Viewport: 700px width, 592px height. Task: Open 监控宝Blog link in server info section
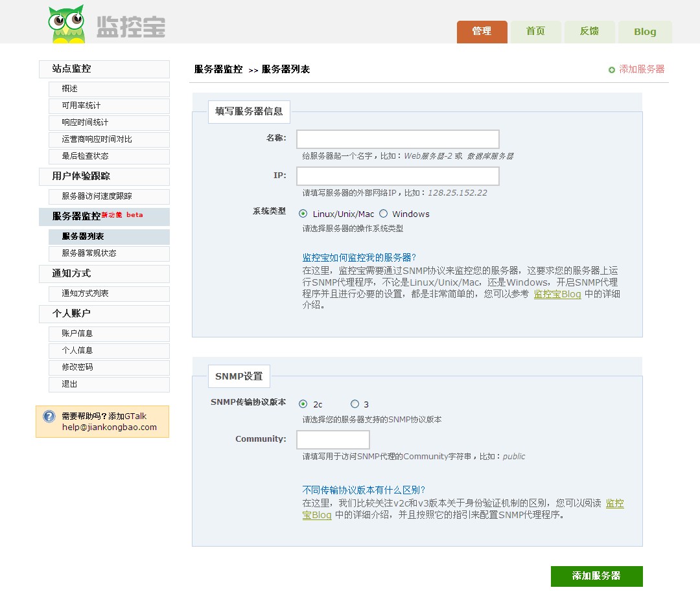coord(557,294)
